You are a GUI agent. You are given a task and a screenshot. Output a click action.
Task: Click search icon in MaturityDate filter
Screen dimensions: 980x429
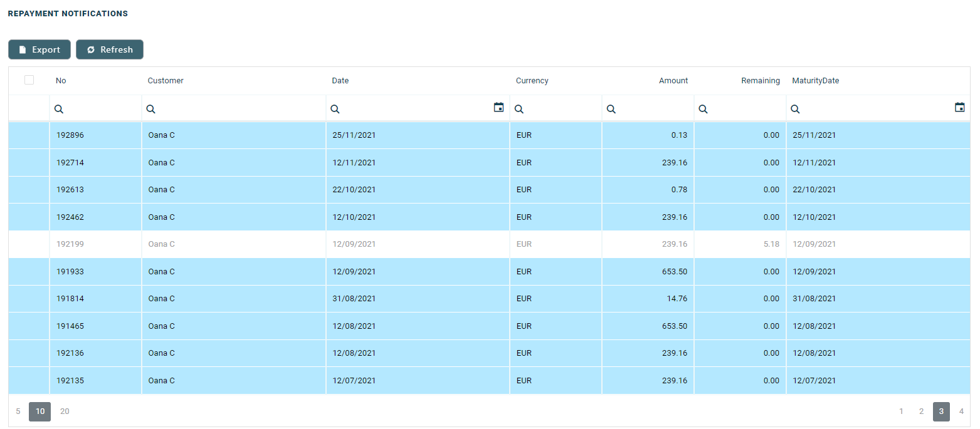[x=795, y=109]
